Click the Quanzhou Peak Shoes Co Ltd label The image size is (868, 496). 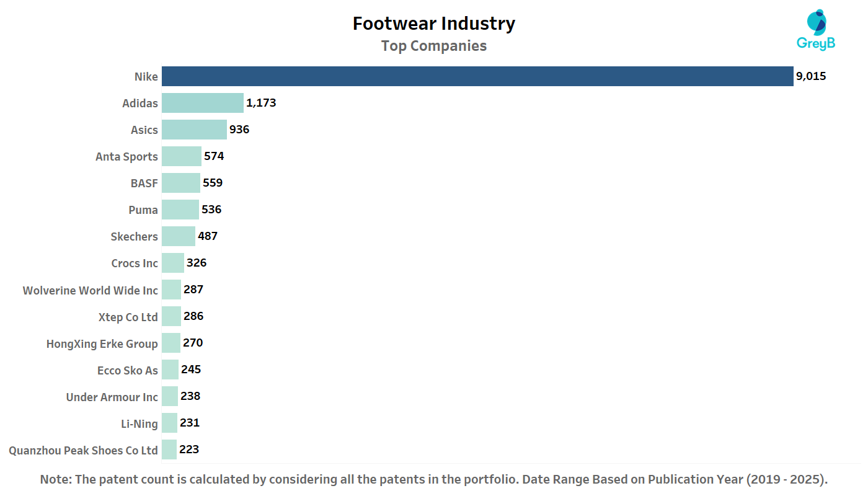84,450
